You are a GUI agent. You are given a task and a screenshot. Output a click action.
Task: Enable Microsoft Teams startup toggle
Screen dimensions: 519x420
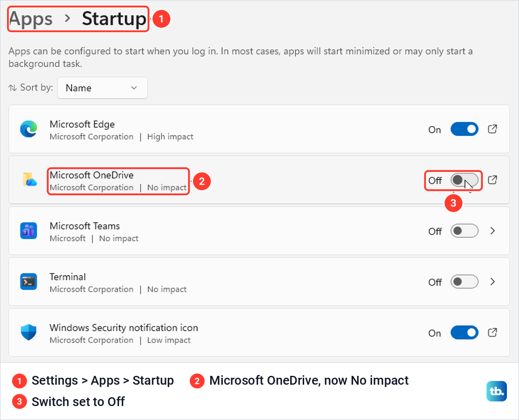[465, 231]
